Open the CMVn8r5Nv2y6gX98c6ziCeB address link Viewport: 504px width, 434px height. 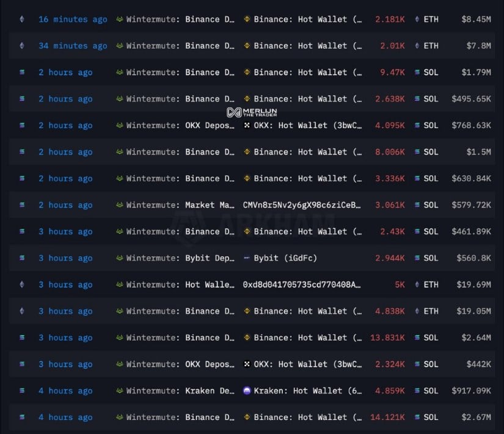click(302, 205)
